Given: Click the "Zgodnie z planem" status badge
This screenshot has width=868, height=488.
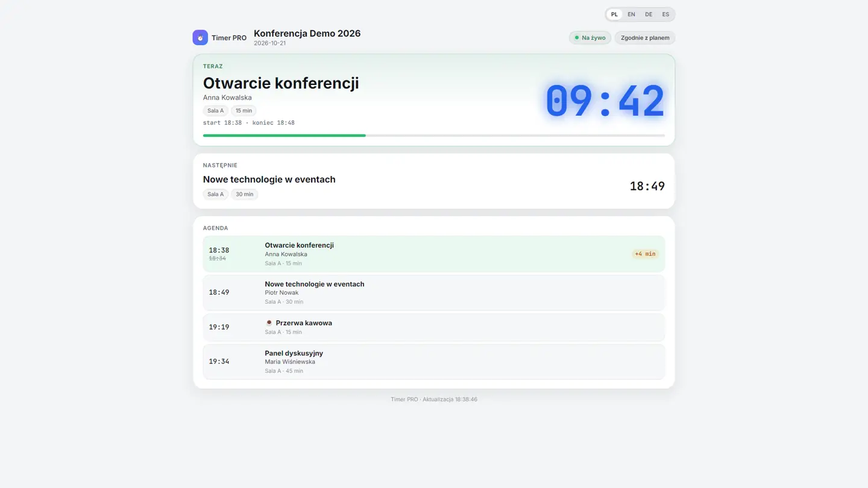Looking at the screenshot, I should [x=645, y=38].
